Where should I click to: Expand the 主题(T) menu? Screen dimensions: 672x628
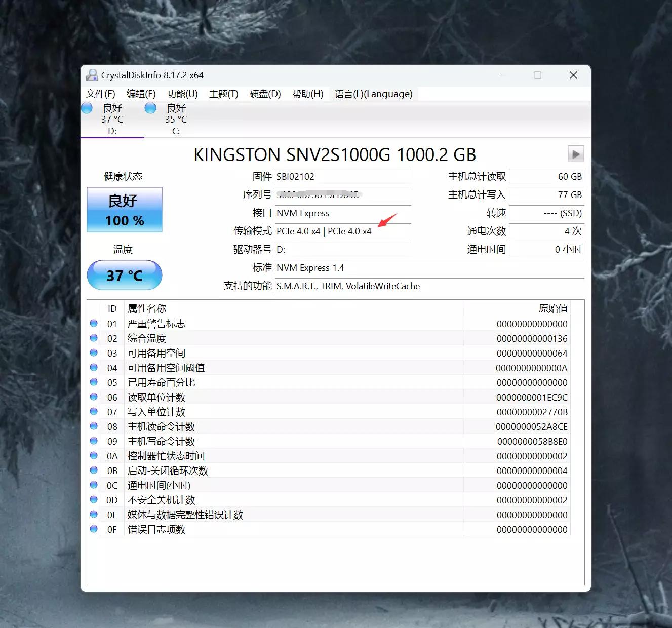click(223, 94)
